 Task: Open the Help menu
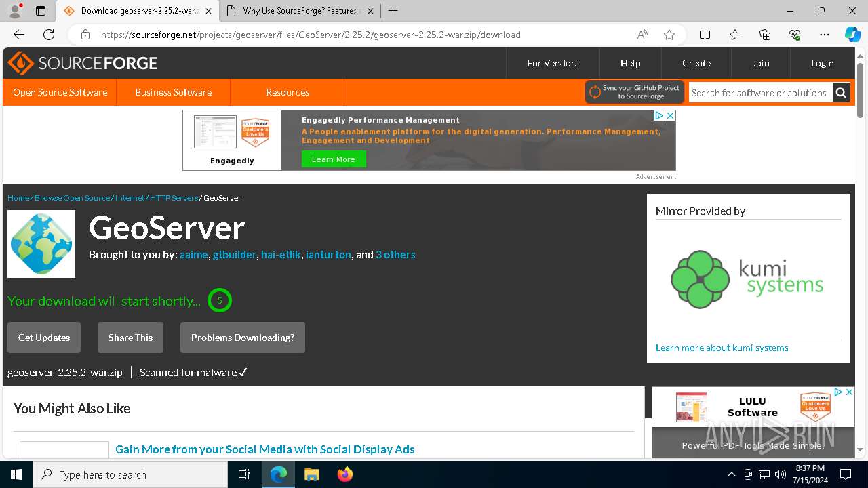pos(630,63)
